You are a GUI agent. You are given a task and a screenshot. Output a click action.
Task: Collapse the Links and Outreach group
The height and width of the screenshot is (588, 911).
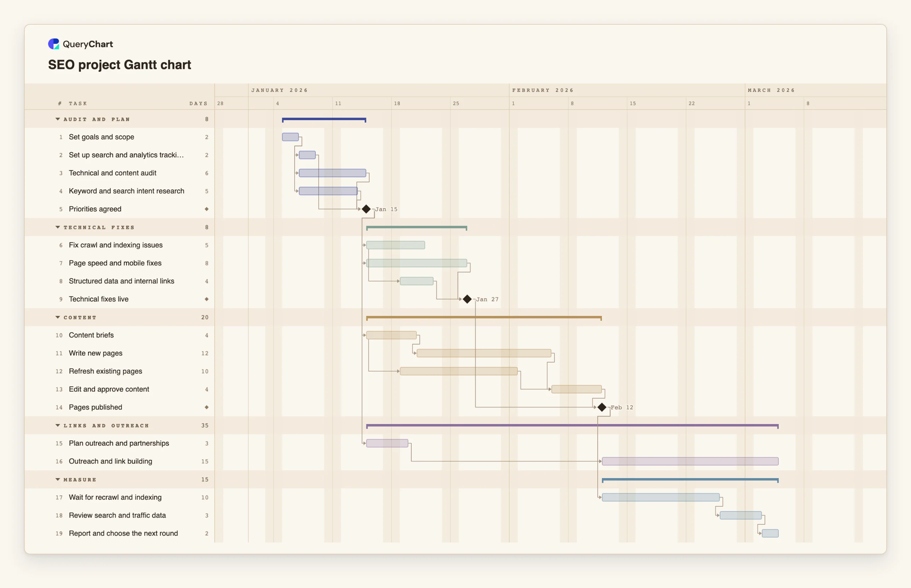pos(58,425)
